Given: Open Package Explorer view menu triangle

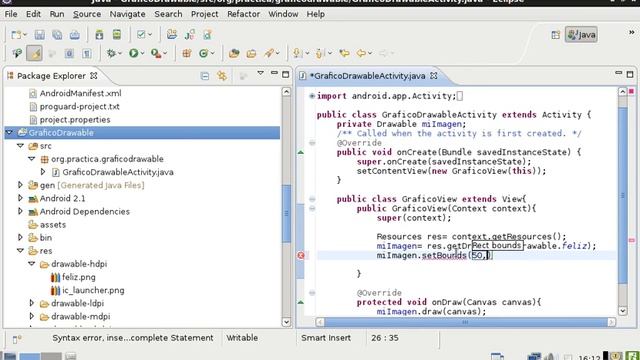Looking at the screenshot, I should (x=260, y=73).
